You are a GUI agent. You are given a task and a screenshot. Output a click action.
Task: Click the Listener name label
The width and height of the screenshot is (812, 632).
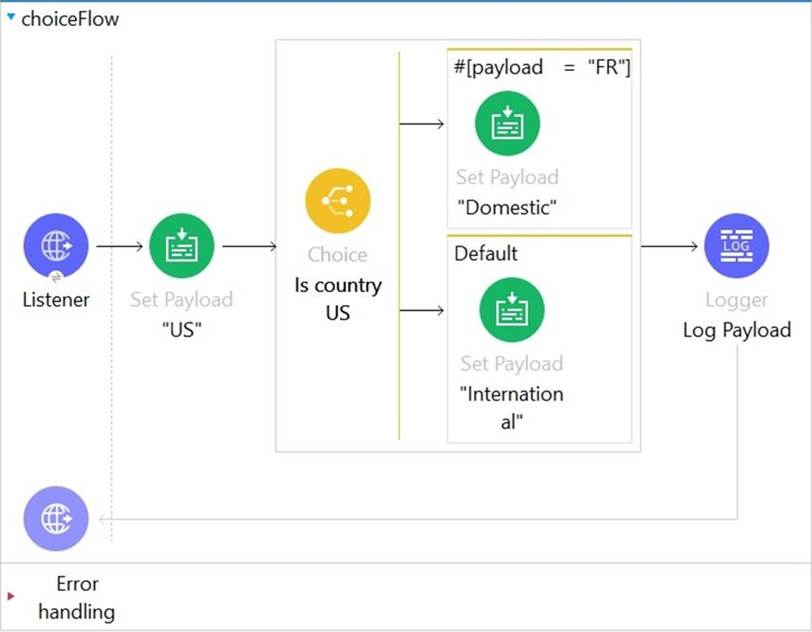[56, 299]
